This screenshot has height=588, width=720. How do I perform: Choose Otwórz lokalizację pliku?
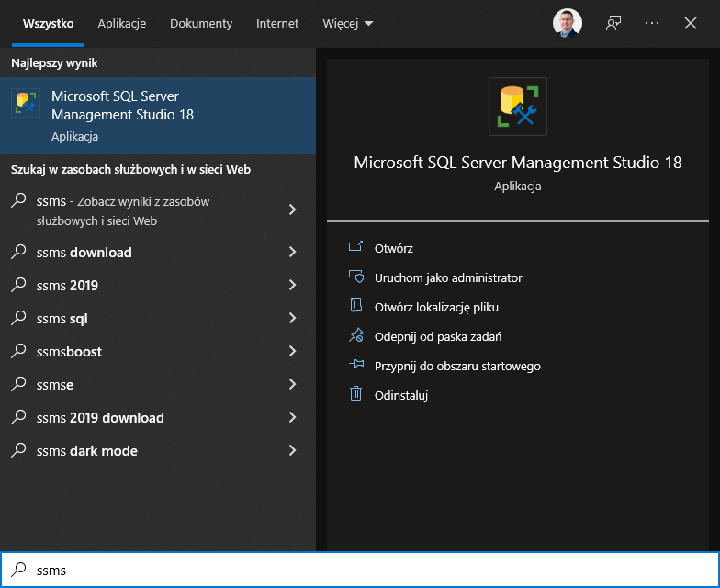click(x=436, y=307)
